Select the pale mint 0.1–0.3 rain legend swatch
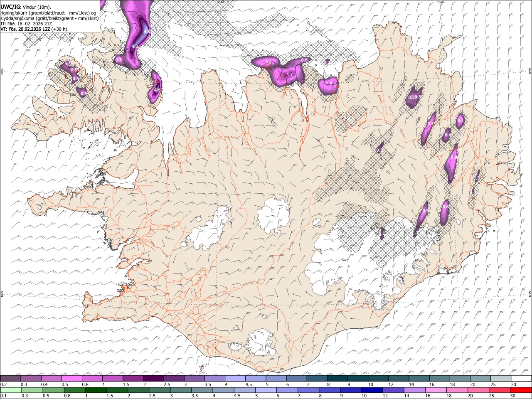Viewport: 532px width, 399px height. tap(11, 390)
